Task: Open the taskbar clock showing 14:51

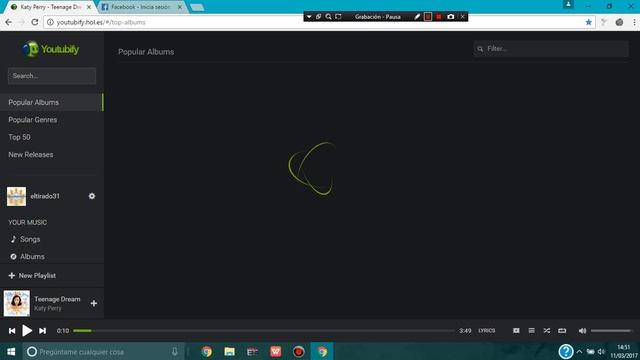Action: tap(624, 351)
